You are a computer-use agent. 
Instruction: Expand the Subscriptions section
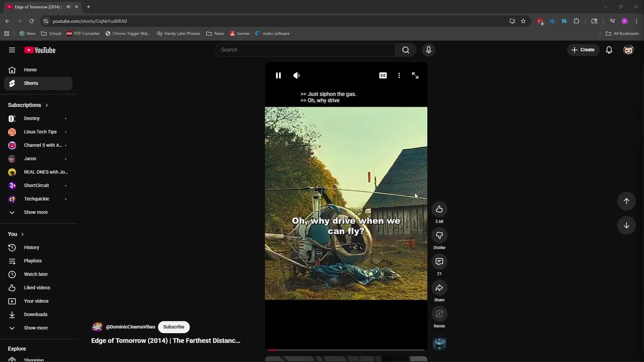click(28, 105)
